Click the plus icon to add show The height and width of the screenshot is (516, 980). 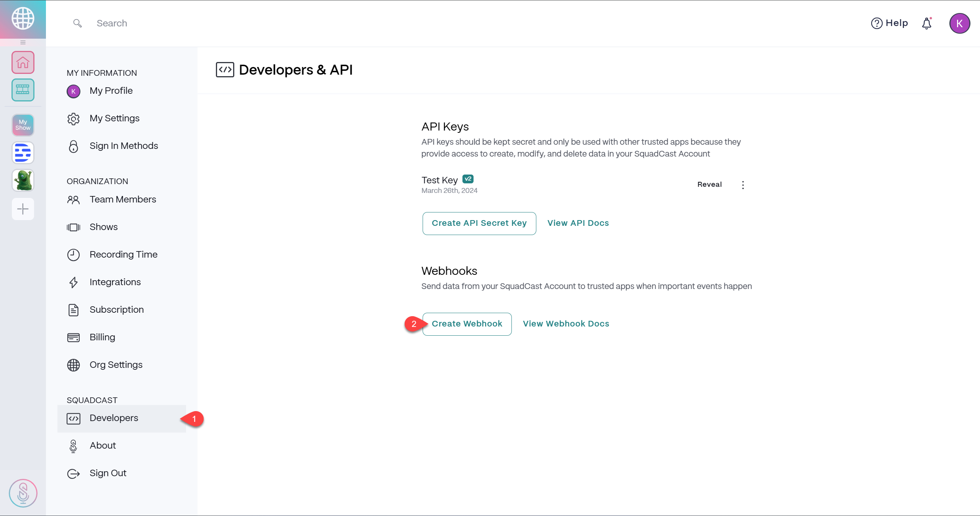click(x=23, y=209)
